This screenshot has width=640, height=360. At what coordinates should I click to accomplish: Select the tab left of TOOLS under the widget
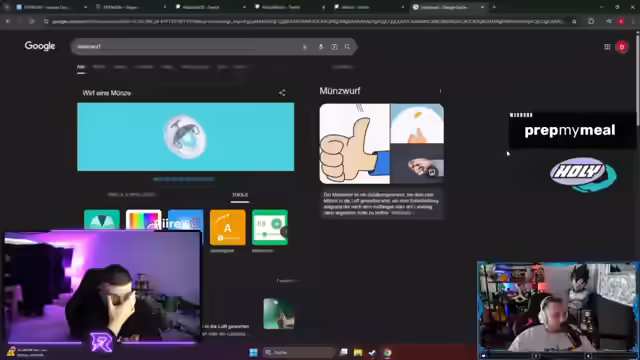pos(131,195)
